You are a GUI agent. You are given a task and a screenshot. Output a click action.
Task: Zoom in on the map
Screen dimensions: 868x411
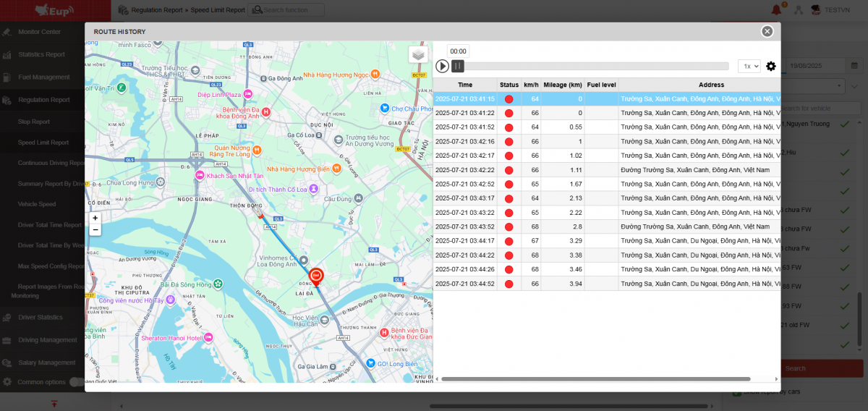pos(95,218)
